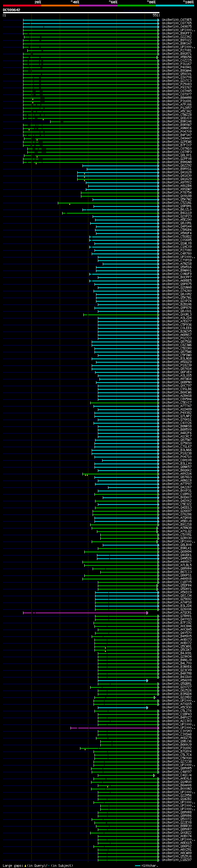Image resolution: width=197 pixels, height=868 pixels.
Task: Select label UniRef100_P31167
Action: tap(176, 64)
